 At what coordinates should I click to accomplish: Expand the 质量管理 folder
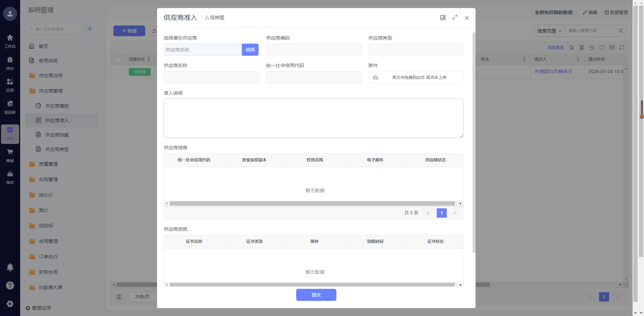coord(48,164)
